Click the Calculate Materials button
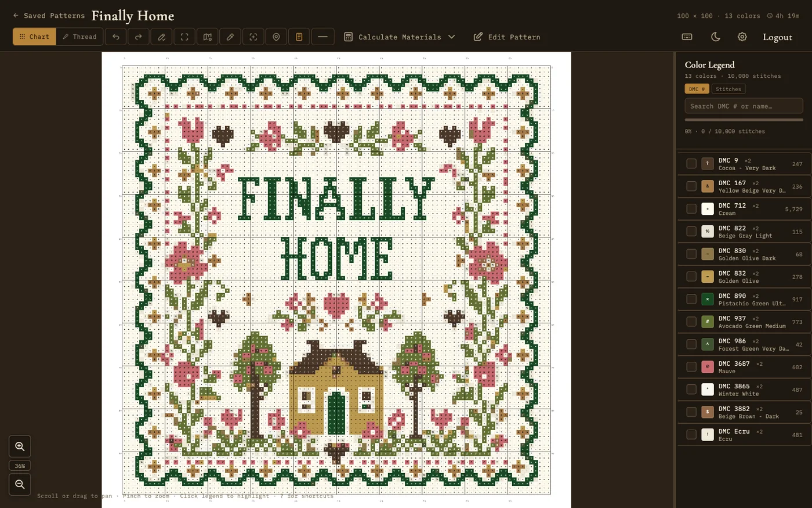This screenshot has width=812, height=508. (400, 37)
